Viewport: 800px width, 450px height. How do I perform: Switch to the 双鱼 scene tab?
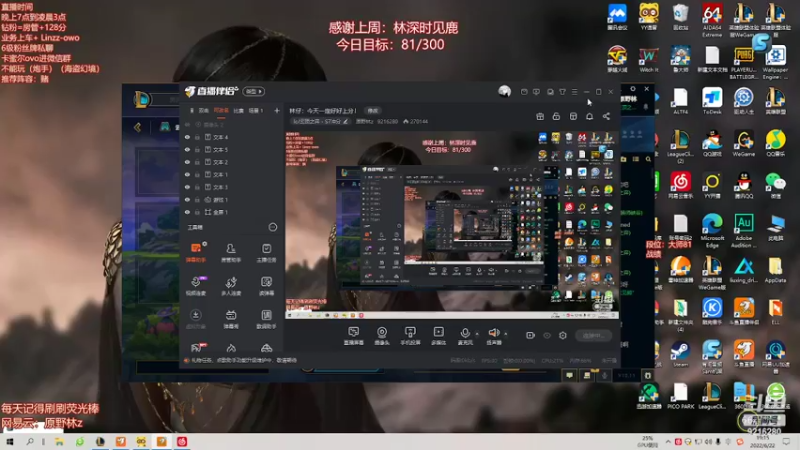tap(203, 110)
